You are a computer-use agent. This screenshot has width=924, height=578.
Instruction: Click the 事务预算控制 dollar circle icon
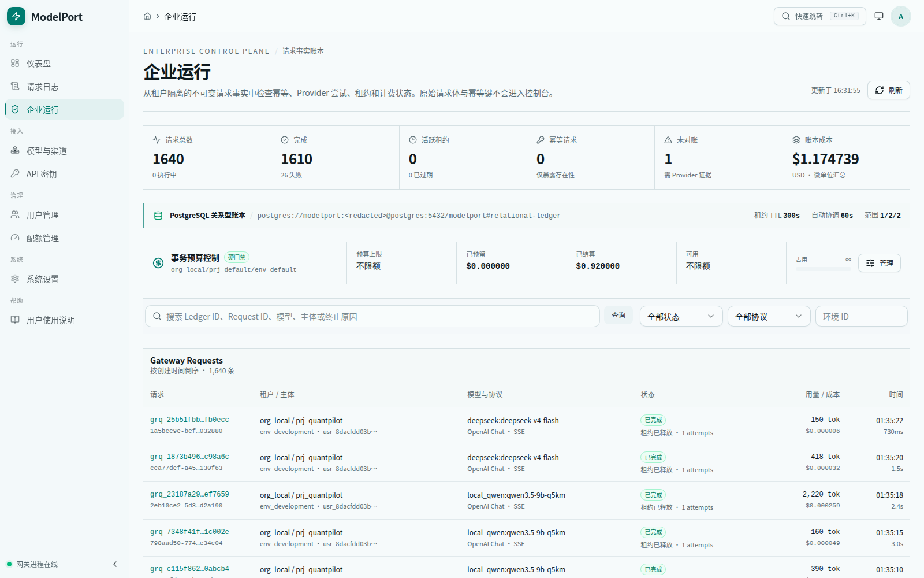click(x=158, y=263)
